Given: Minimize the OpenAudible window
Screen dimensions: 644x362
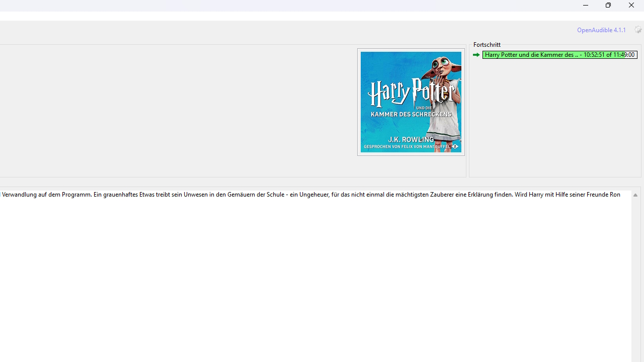Looking at the screenshot, I should pyautogui.click(x=585, y=6).
